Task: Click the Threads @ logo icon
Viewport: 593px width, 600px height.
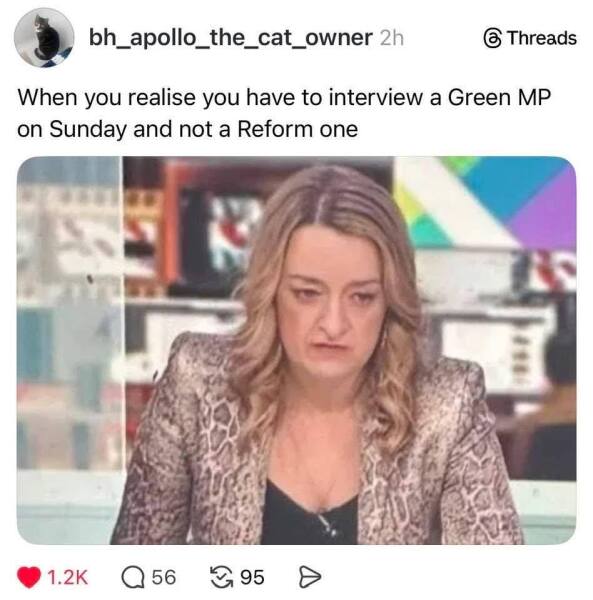Action: click(493, 38)
